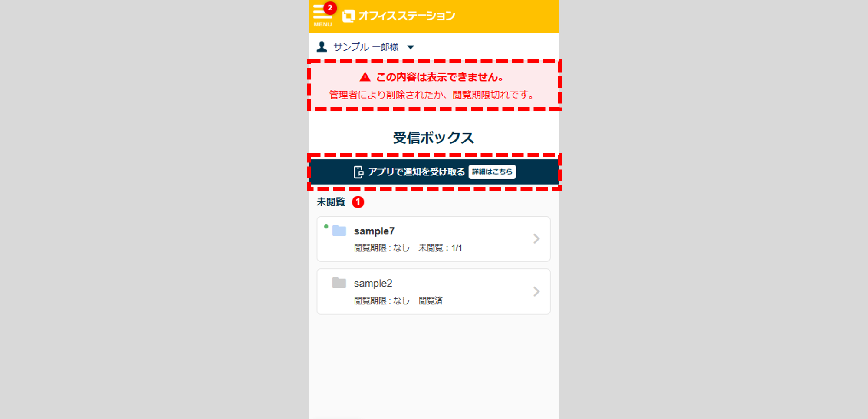Open the sample7 folder title

pyautogui.click(x=374, y=231)
